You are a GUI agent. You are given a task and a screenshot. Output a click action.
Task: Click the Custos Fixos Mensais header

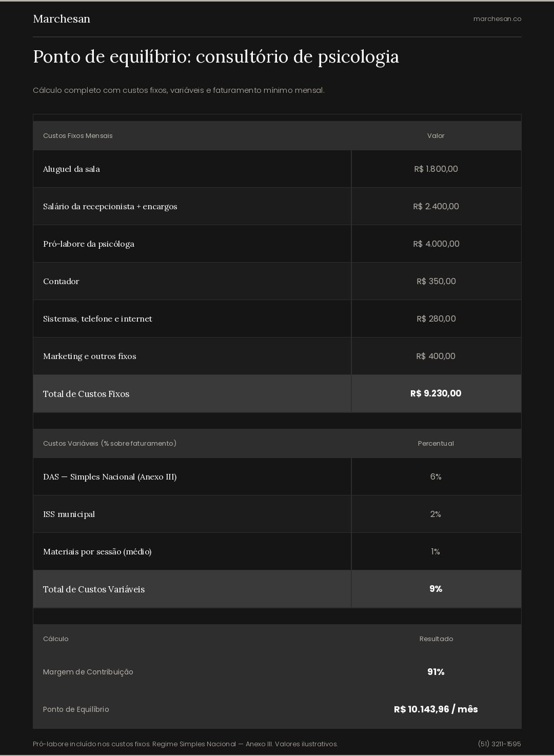78,135
